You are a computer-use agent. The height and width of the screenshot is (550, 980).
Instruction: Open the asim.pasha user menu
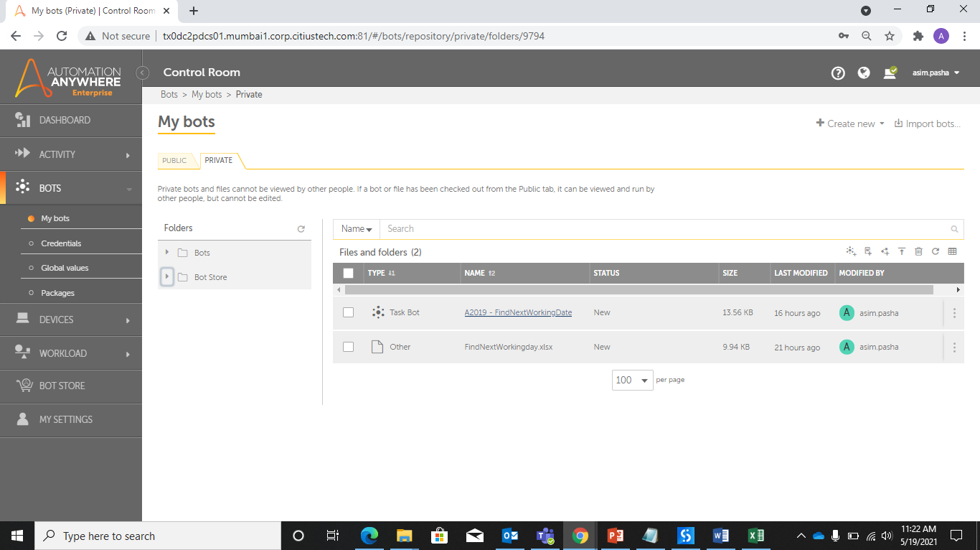pyautogui.click(x=936, y=73)
